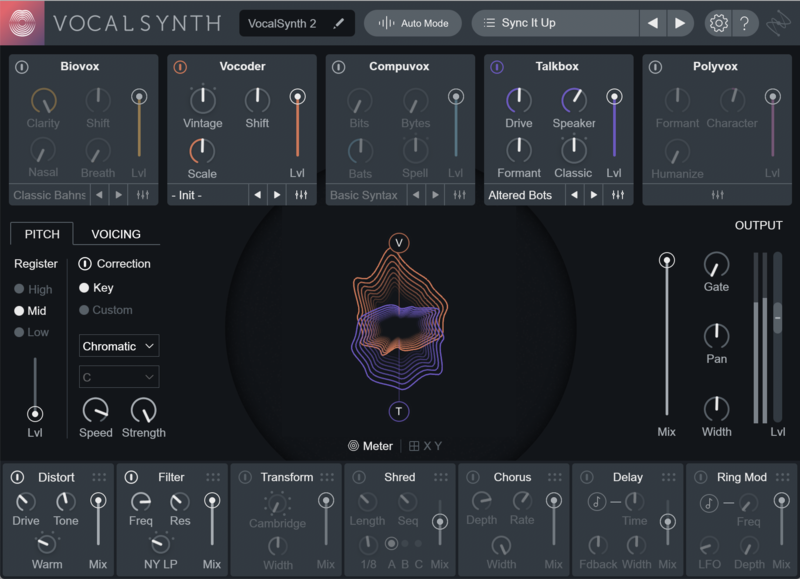
Task: Select Shred slot A button
Action: point(391,544)
